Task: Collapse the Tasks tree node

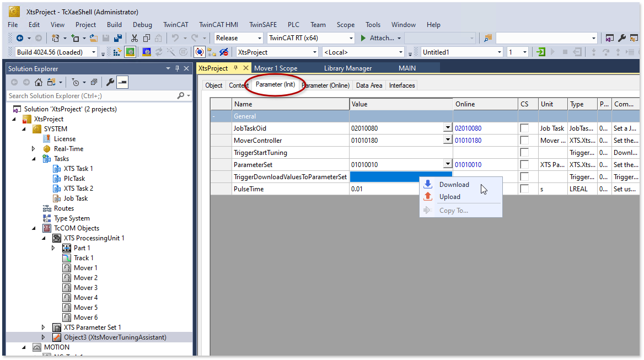Action: point(33,158)
